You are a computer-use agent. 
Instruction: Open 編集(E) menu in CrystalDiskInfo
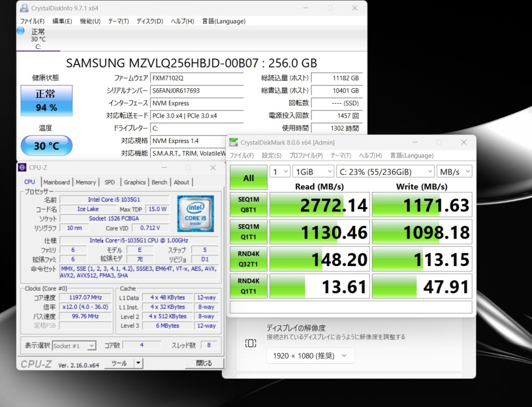point(62,21)
